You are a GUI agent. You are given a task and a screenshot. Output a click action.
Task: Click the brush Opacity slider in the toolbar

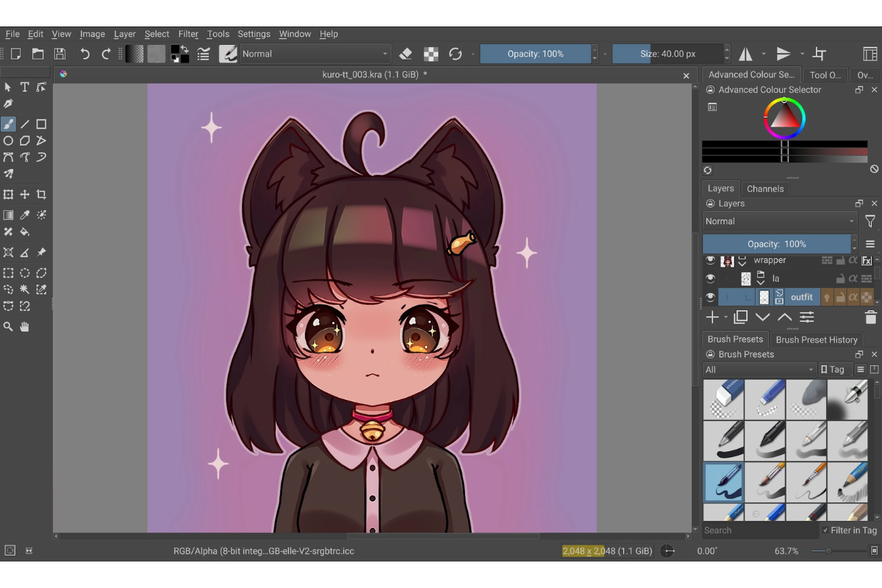(536, 54)
